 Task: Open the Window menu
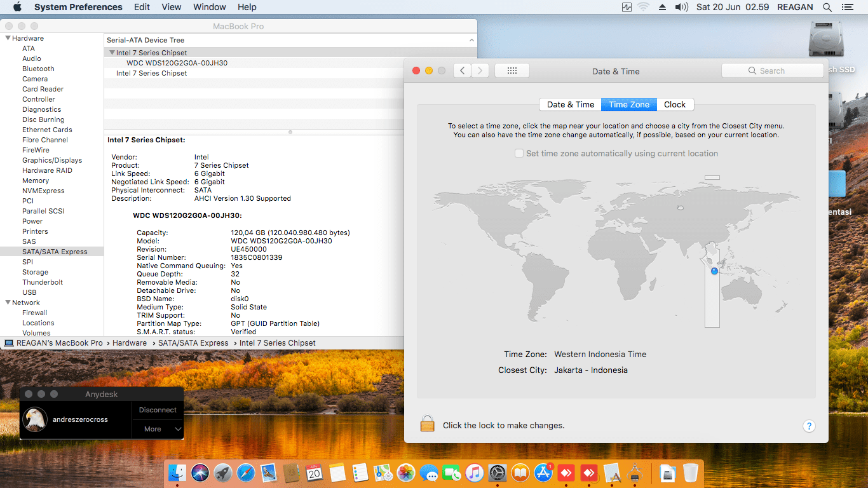click(x=209, y=7)
